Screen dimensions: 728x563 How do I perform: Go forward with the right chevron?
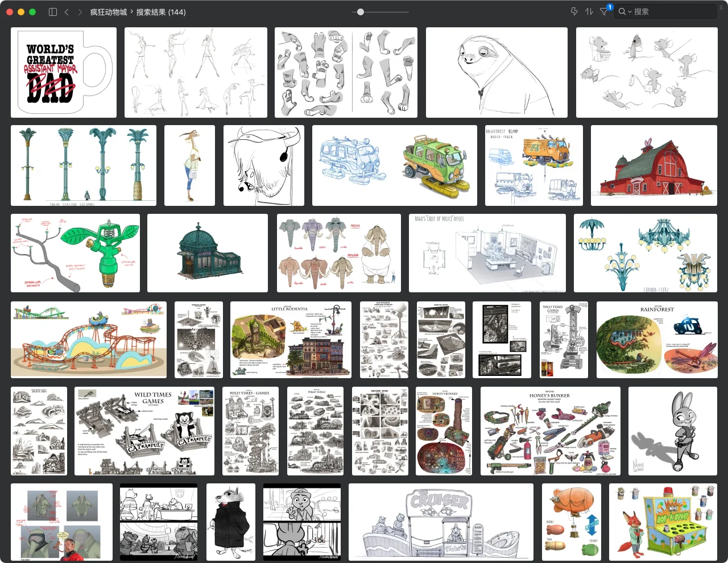(80, 11)
